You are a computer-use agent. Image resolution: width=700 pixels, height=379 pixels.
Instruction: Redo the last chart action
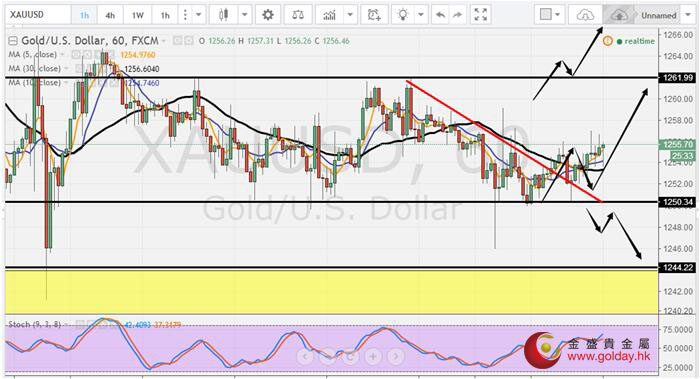(457, 15)
